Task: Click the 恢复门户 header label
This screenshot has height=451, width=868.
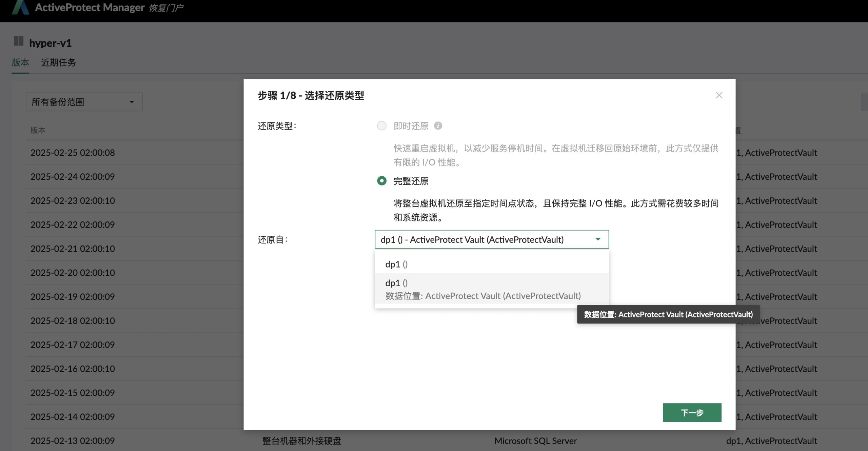Action: [x=166, y=8]
